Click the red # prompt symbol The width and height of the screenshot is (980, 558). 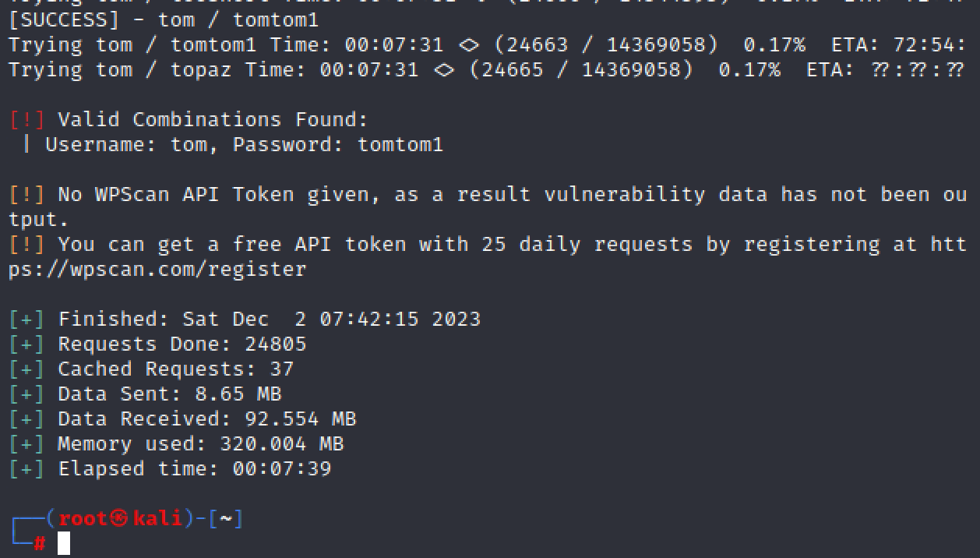click(x=40, y=543)
